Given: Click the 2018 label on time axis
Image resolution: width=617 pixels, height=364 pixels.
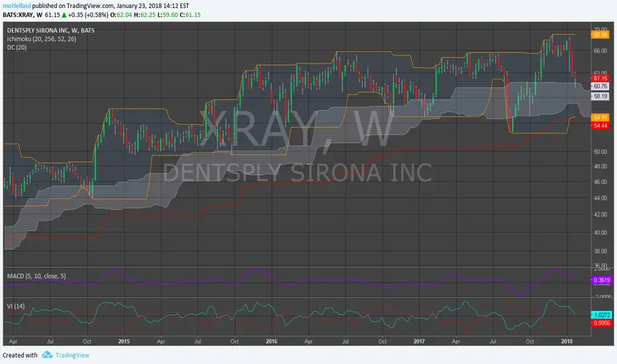Looking at the screenshot, I should coord(567,341).
